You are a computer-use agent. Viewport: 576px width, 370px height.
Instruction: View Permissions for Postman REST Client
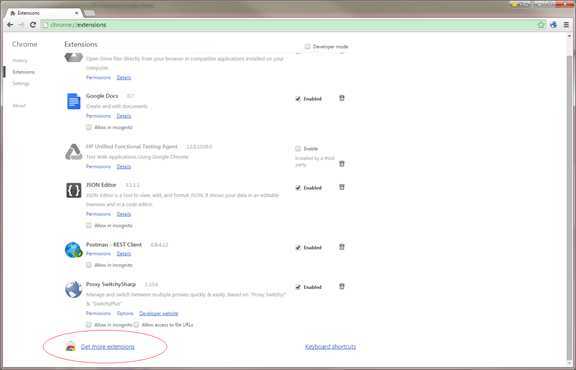pyautogui.click(x=98, y=254)
